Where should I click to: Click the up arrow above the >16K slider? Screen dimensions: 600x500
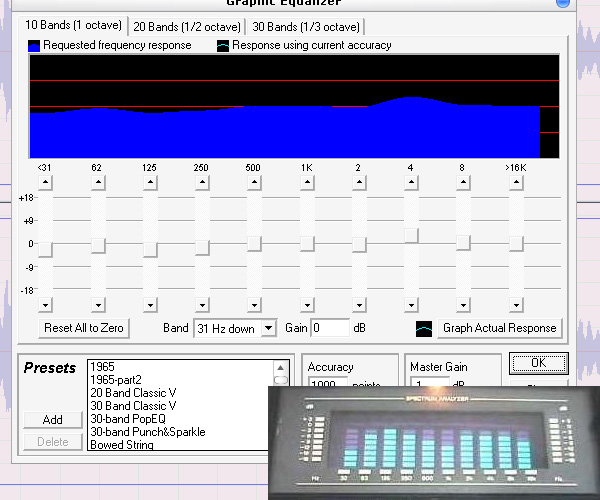pyautogui.click(x=516, y=182)
